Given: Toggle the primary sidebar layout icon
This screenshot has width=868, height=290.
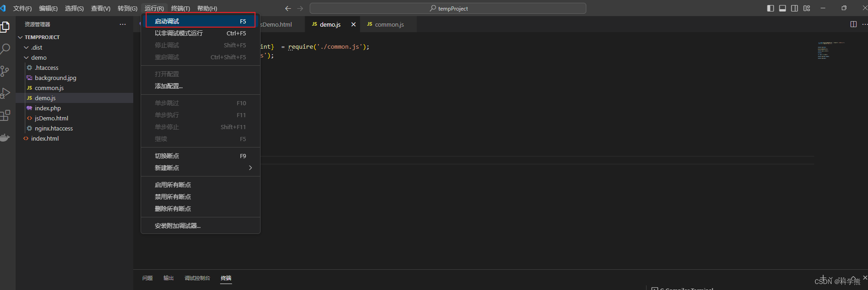Looking at the screenshot, I should 771,8.
